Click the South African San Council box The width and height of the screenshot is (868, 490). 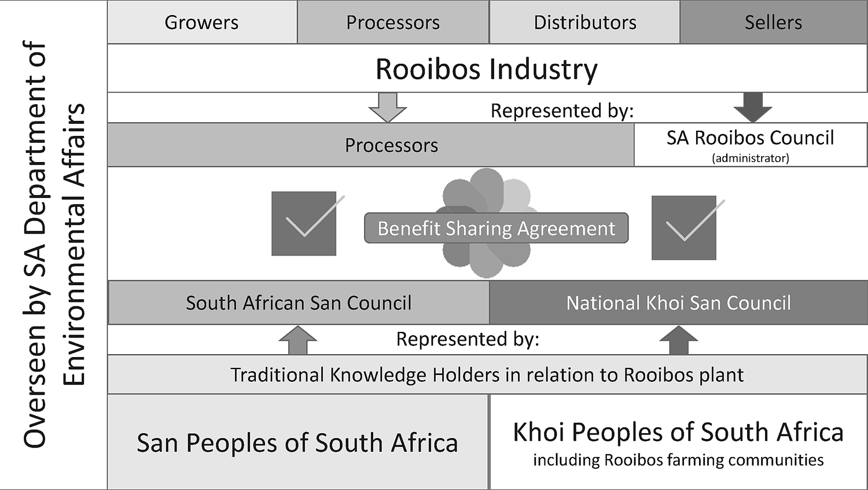299,303
